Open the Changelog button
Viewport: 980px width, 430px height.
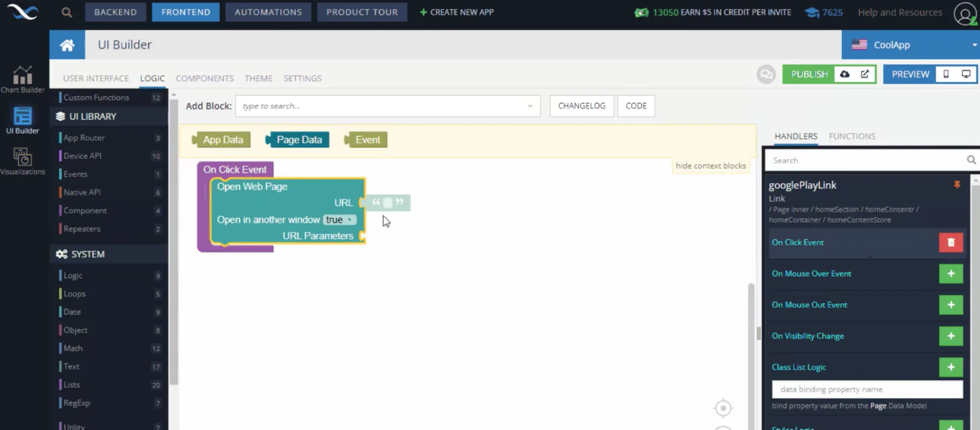[581, 106]
